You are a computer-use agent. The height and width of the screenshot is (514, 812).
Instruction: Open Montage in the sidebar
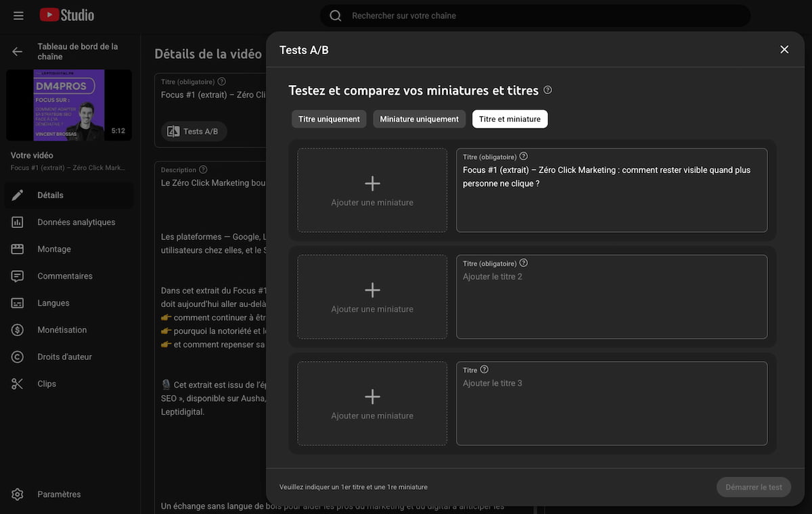click(69, 249)
